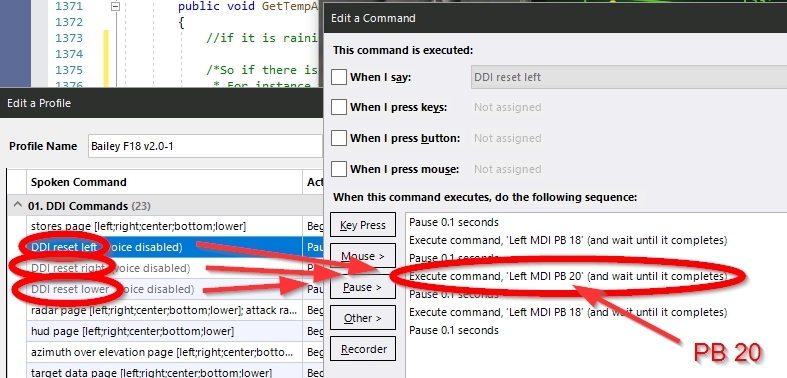Click the 'Spoken Command' column header
The width and height of the screenshot is (787, 378).
pyautogui.click(x=165, y=182)
